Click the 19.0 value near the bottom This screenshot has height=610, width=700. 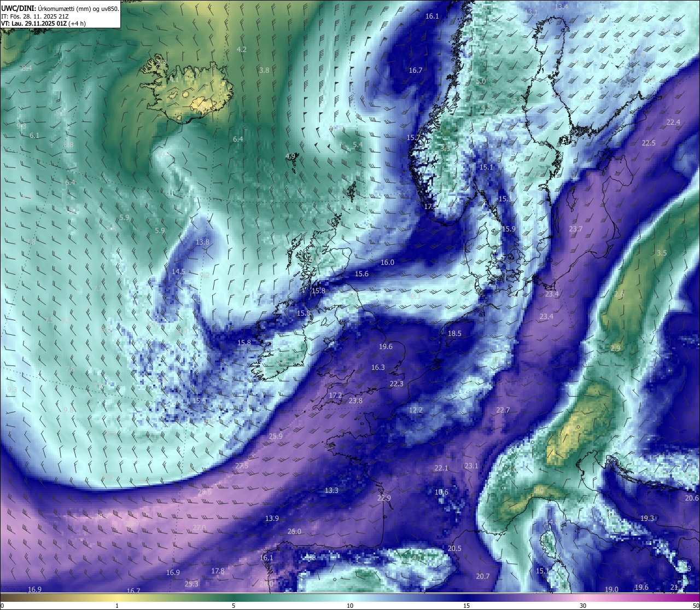[x=611, y=589]
